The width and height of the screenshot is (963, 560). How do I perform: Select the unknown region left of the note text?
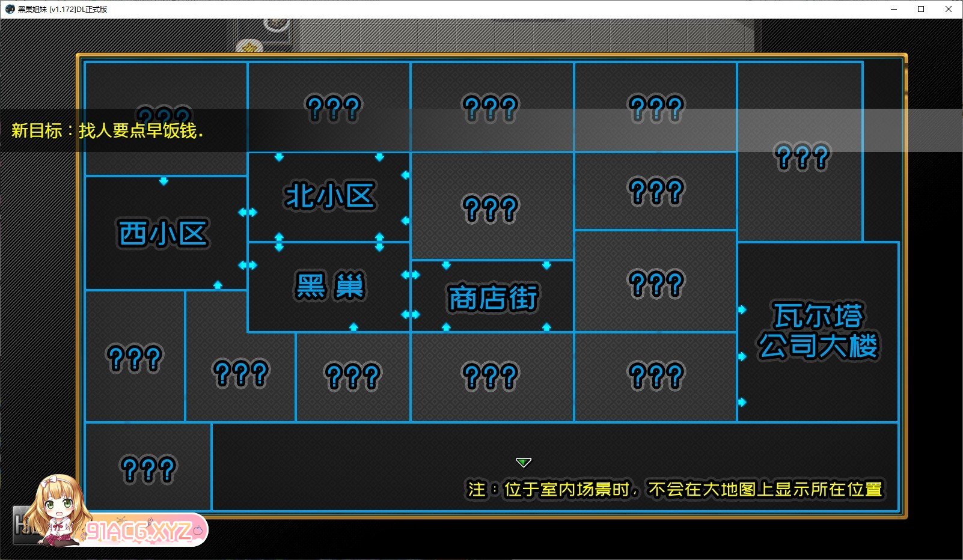tap(148, 469)
